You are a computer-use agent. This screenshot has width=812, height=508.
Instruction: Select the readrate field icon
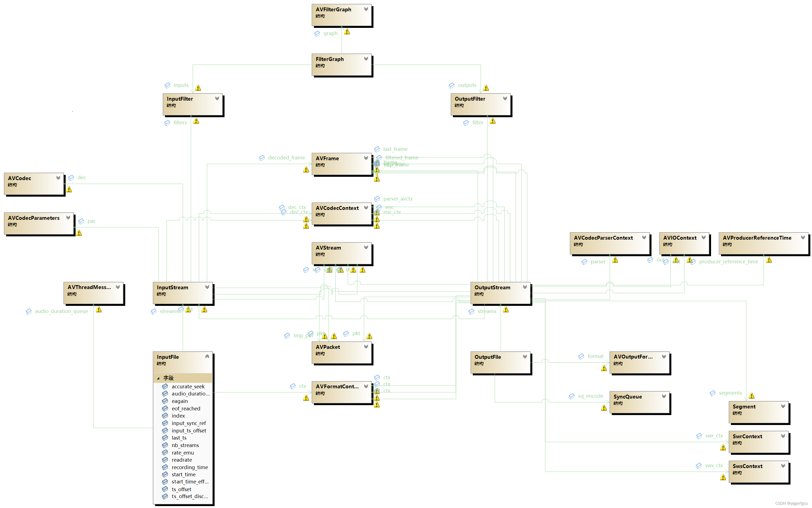coord(165,460)
